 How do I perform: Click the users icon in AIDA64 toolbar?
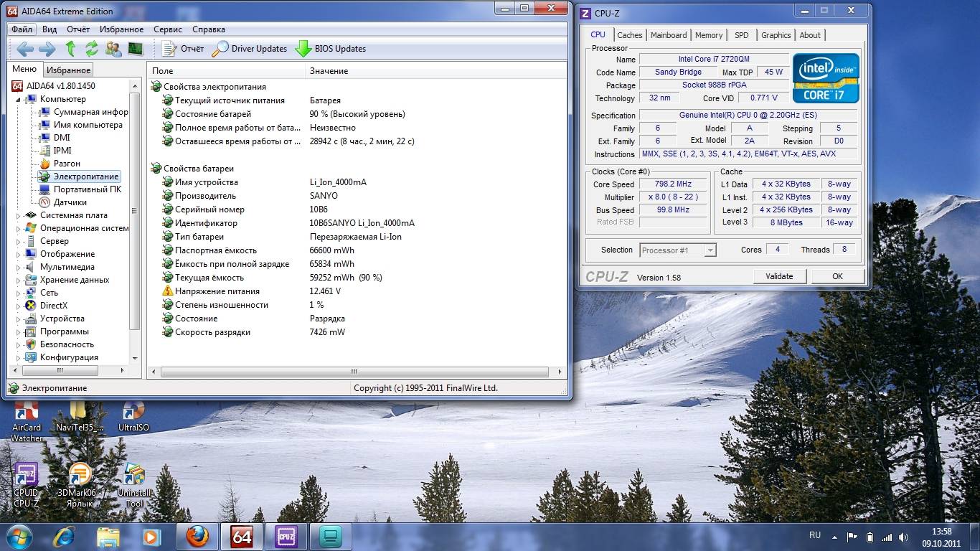113,49
